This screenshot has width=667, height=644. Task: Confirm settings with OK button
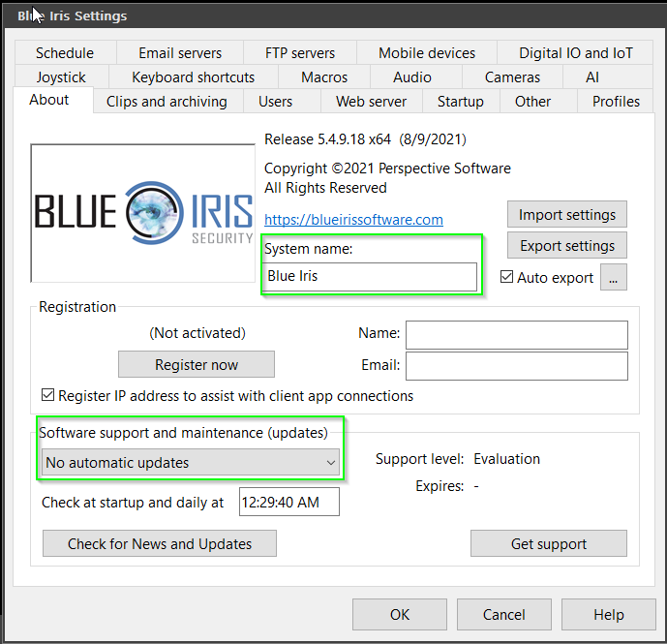point(400,615)
